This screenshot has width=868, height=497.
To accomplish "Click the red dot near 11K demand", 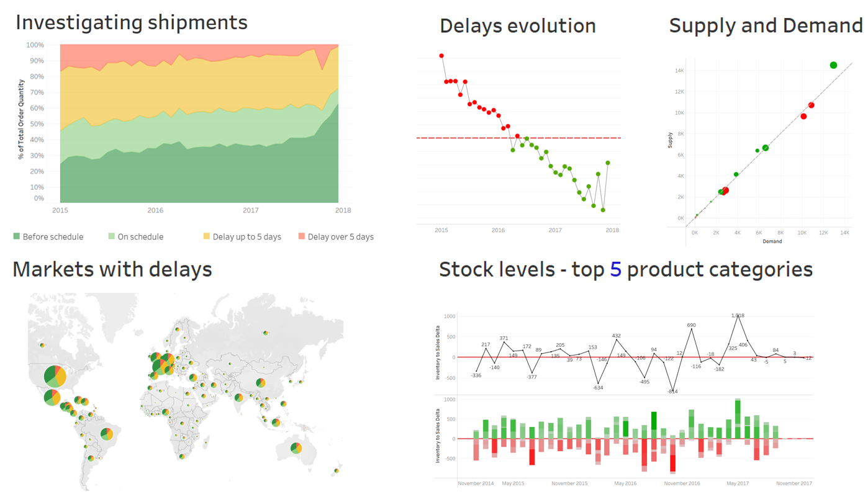I will pos(811,105).
